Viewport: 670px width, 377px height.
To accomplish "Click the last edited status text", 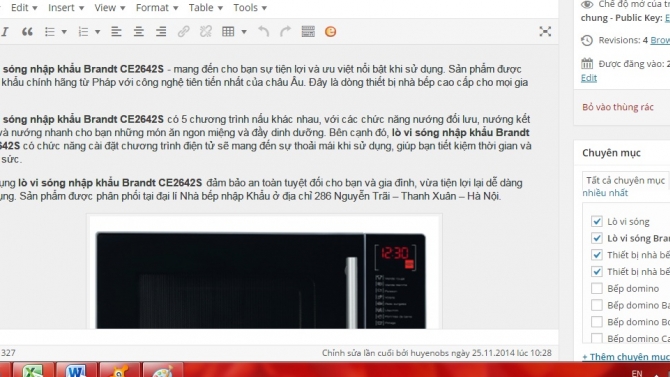I will tap(436, 353).
